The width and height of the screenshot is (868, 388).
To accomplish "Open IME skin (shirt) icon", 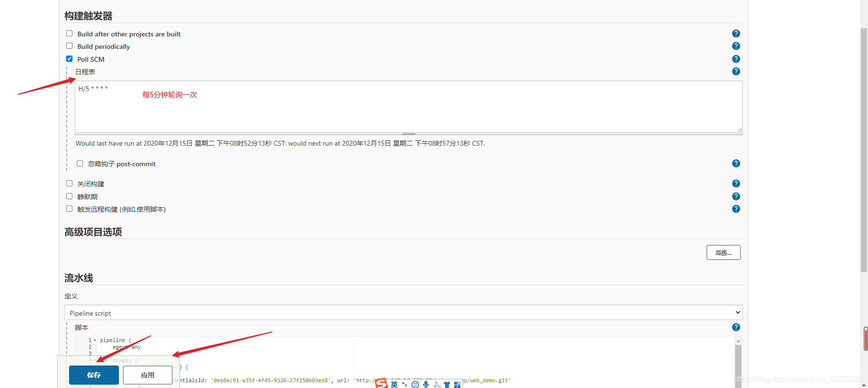I will tap(447, 384).
